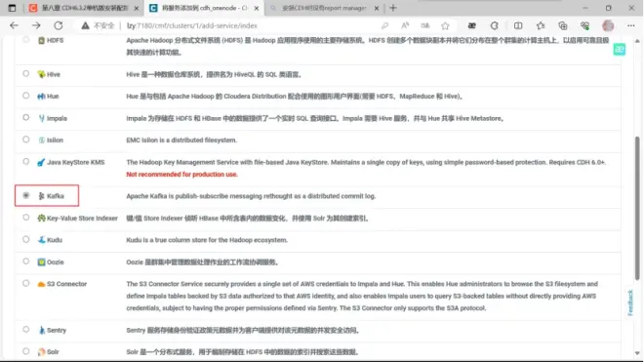Click the Oozie service icon

pos(42,262)
